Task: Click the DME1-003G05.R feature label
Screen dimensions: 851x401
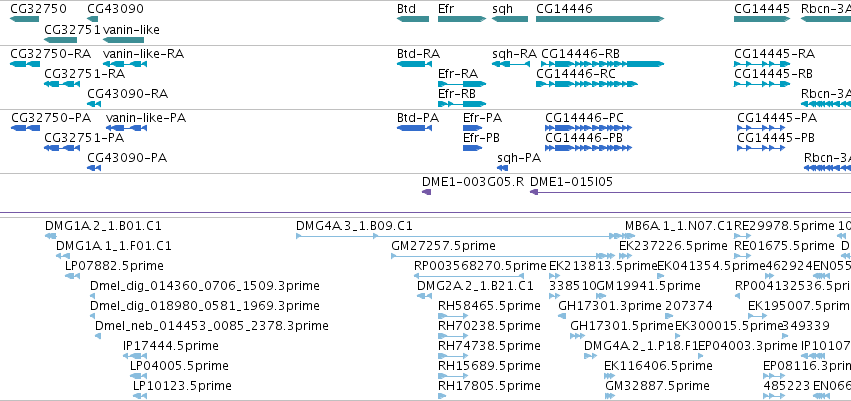Action: pyautogui.click(x=473, y=182)
